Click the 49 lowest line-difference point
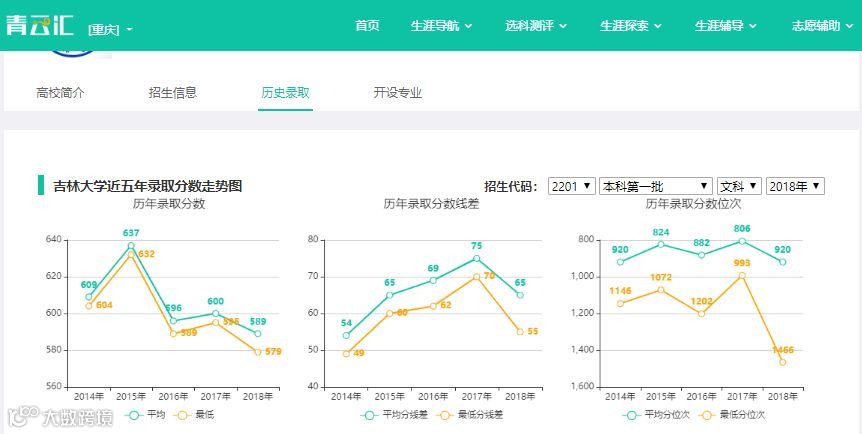This screenshot has height=434, width=862. pyautogui.click(x=346, y=354)
